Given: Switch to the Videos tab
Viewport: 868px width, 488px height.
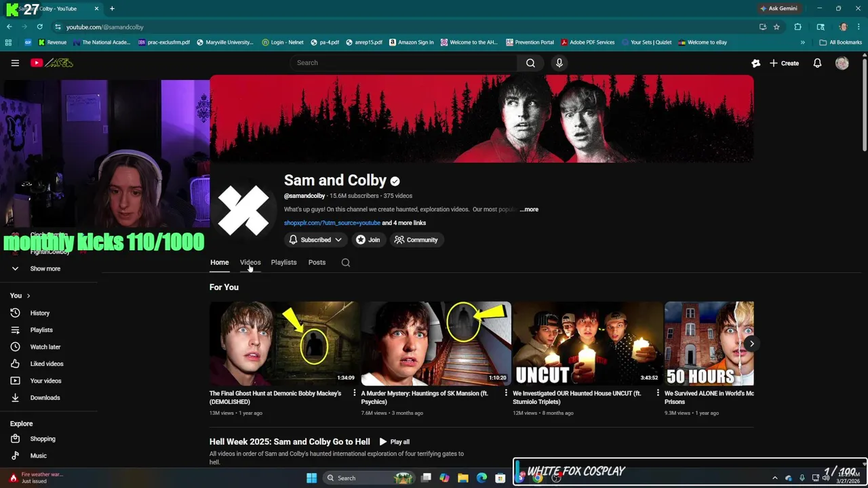Looking at the screenshot, I should pos(250,262).
